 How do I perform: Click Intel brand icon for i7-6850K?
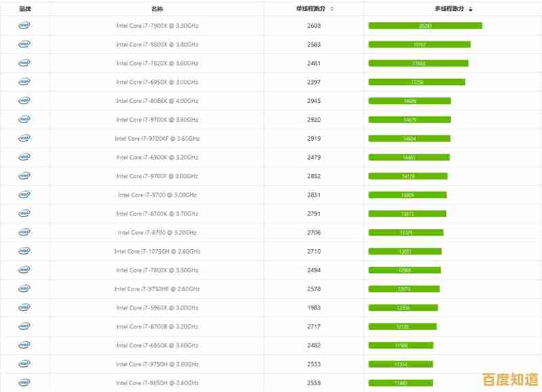24,345
